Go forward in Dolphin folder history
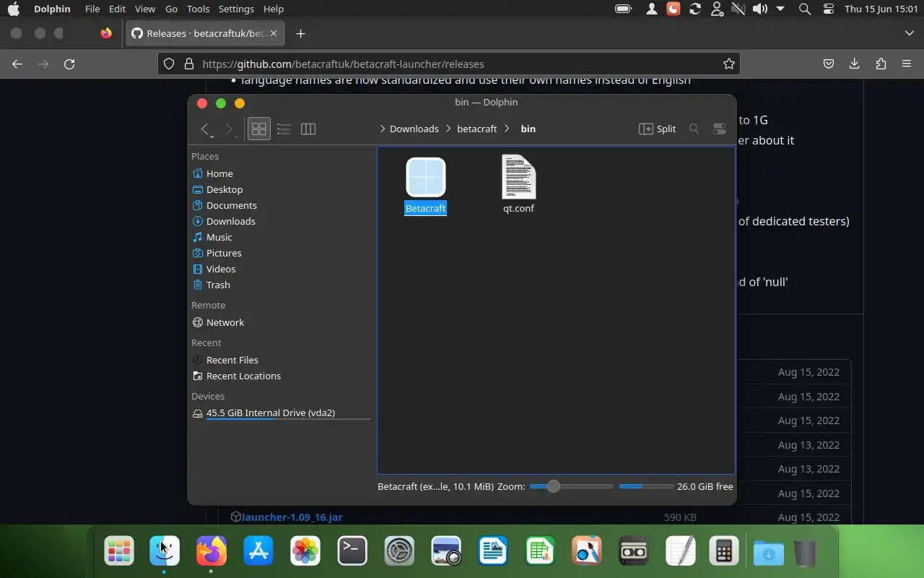Image resolution: width=924 pixels, height=578 pixels. click(x=229, y=129)
